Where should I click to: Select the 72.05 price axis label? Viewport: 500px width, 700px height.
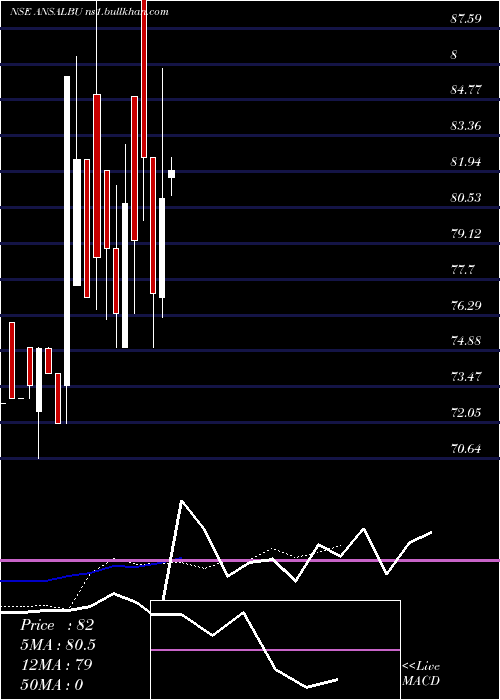tap(466, 412)
